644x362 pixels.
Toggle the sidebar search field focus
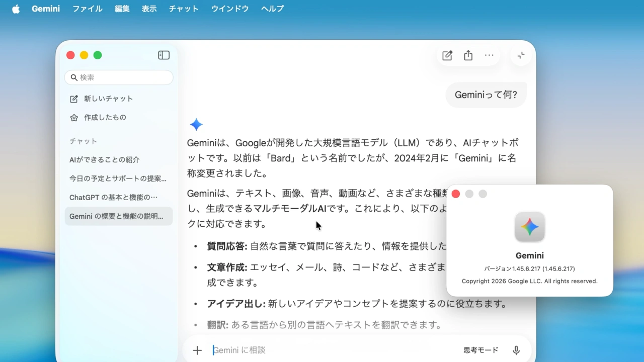click(119, 77)
